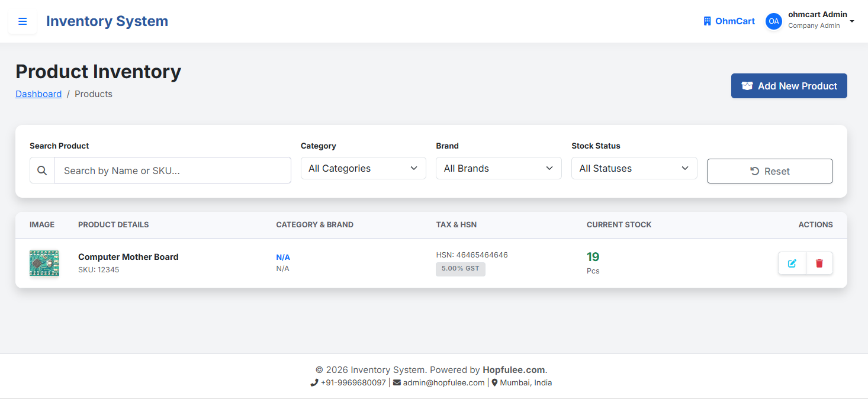
Task: Click the footer phone icon
Action: tap(314, 383)
